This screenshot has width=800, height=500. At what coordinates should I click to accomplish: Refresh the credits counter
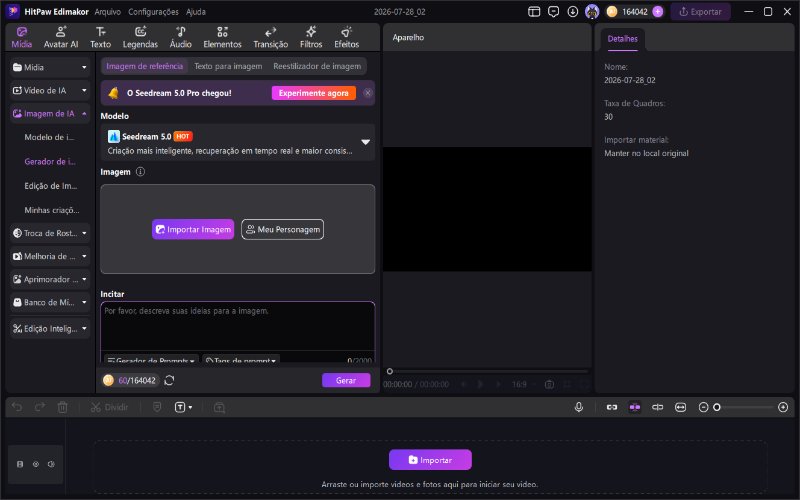(x=169, y=380)
